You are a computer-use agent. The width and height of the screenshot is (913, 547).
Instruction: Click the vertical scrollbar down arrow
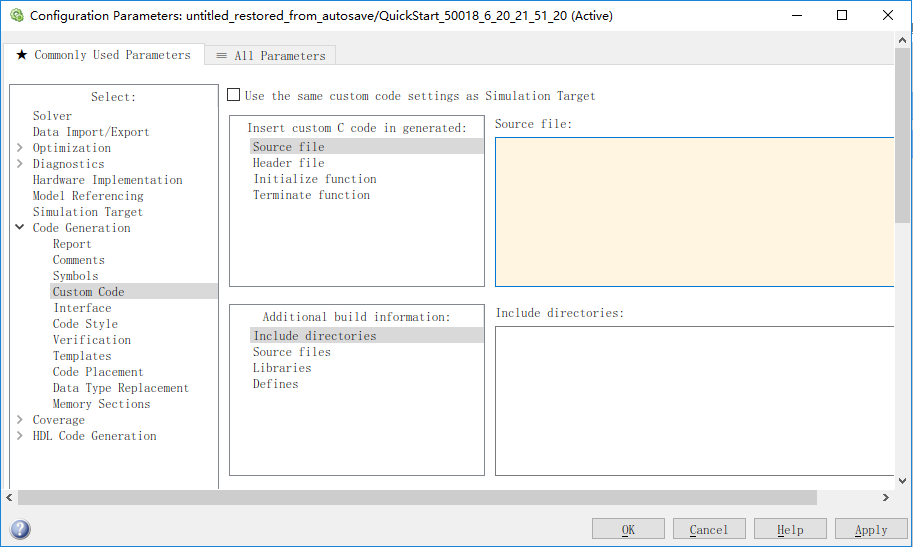tap(903, 481)
